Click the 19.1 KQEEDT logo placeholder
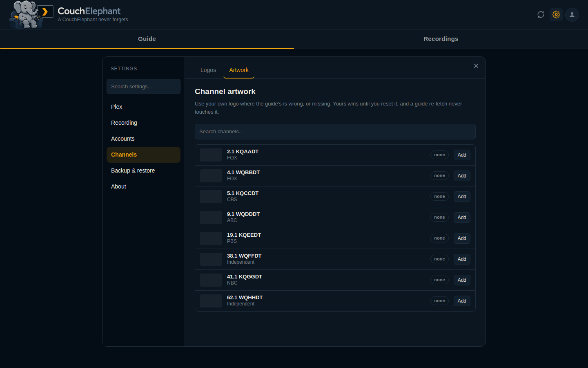The height and width of the screenshot is (368, 588). (x=211, y=238)
